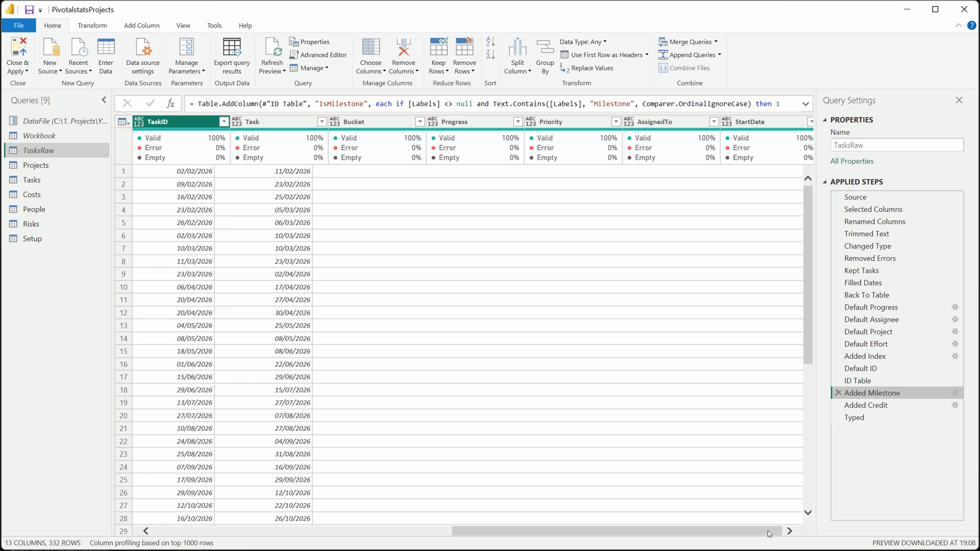Image resolution: width=980 pixels, height=551 pixels.
Task: Open Merge Queries dropdown
Action: click(x=688, y=42)
